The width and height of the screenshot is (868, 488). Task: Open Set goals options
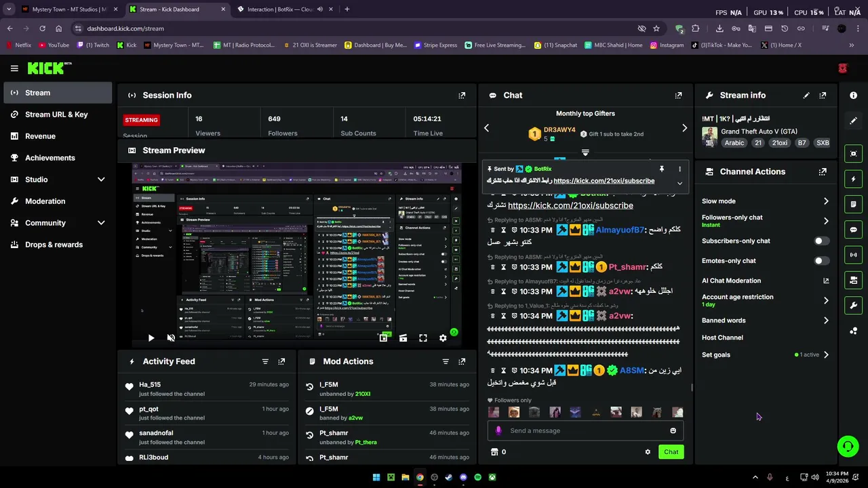[765, 355]
